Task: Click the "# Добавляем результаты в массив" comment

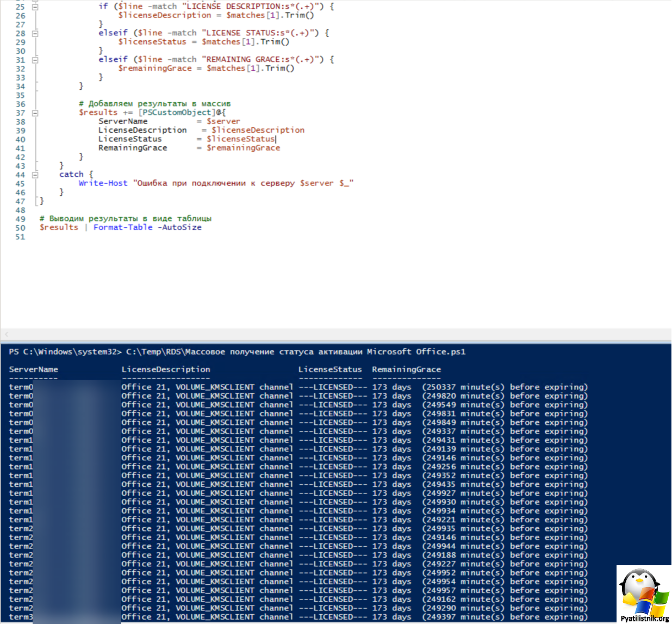Action: [155, 104]
